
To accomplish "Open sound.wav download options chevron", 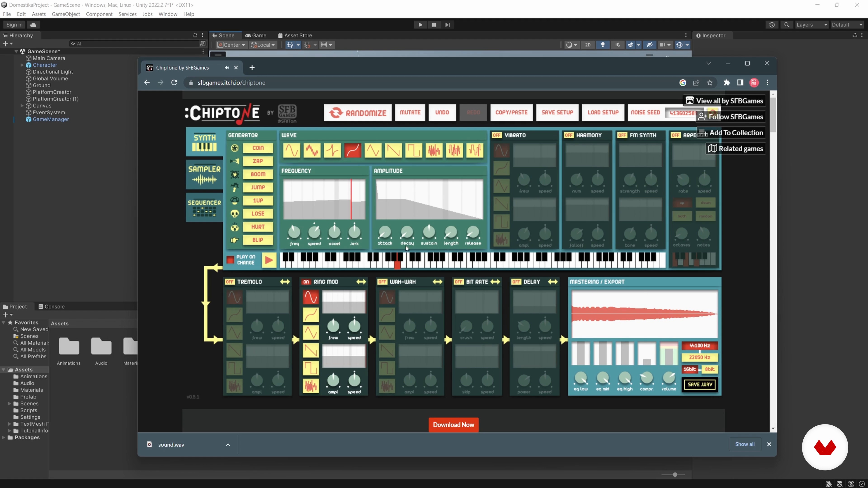I will (x=228, y=445).
